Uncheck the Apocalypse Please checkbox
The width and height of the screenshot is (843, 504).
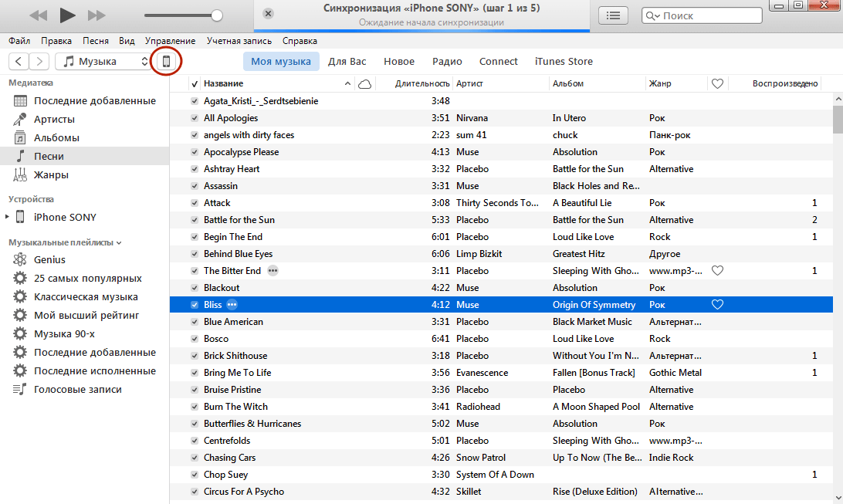[x=195, y=152]
